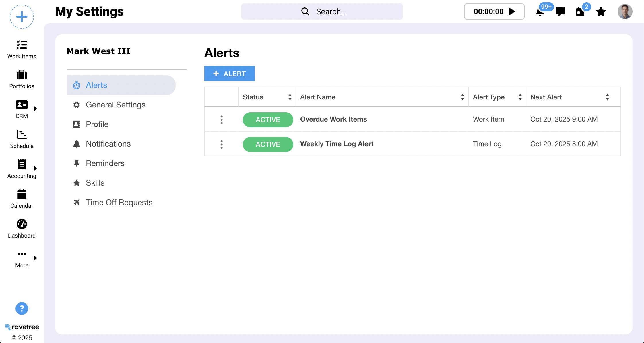Screen dimensions: 644x343
Task: Open Time Off Requests settings
Action: (x=119, y=203)
